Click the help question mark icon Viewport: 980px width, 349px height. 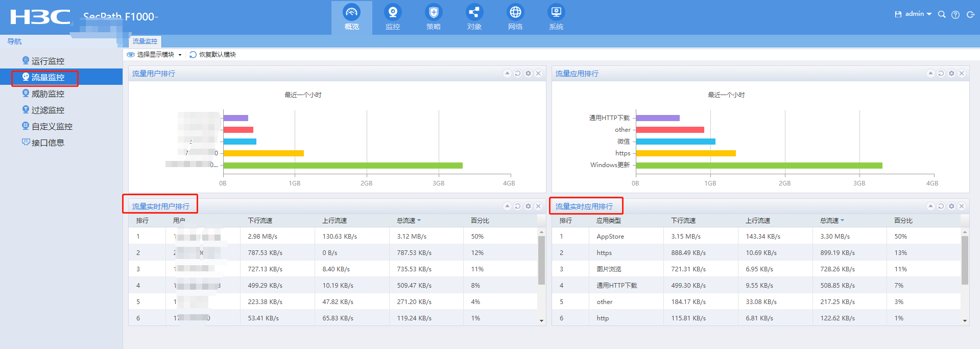coord(955,14)
